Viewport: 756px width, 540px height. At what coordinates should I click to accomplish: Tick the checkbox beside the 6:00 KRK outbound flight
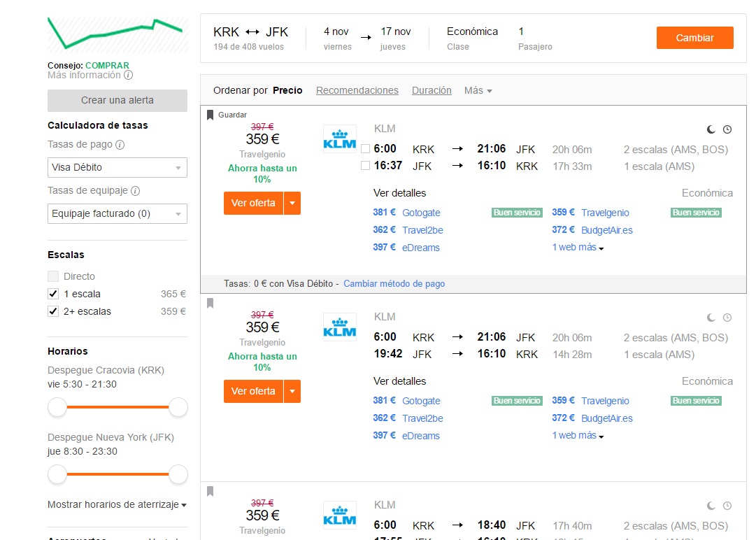366,148
